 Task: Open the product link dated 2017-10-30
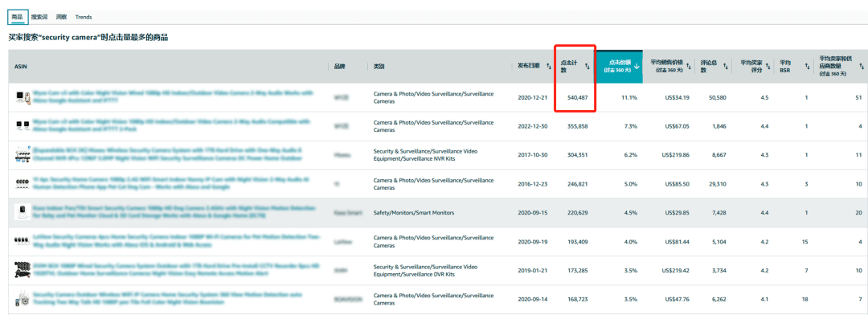(x=168, y=155)
